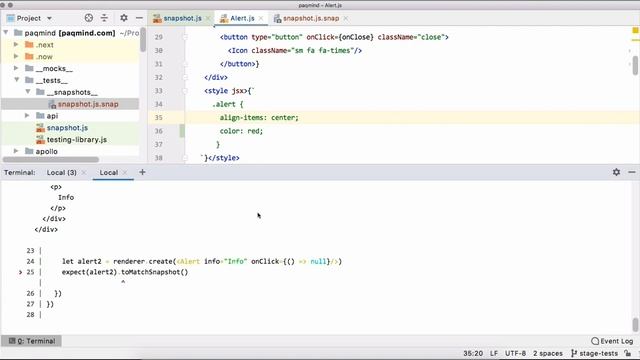Change the UTF-8 file encoding
Viewport: 640px width, 360px height.
click(515, 353)
